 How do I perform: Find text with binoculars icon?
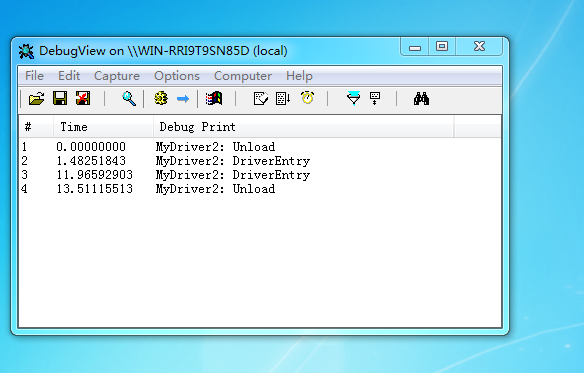[421, 99]
